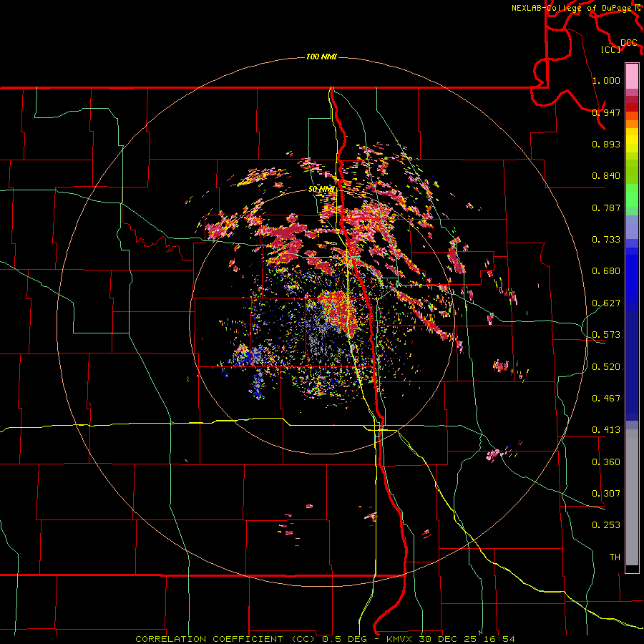Select the 0.733 color scale value
This screenshot has width=644, height=644.
606,240
